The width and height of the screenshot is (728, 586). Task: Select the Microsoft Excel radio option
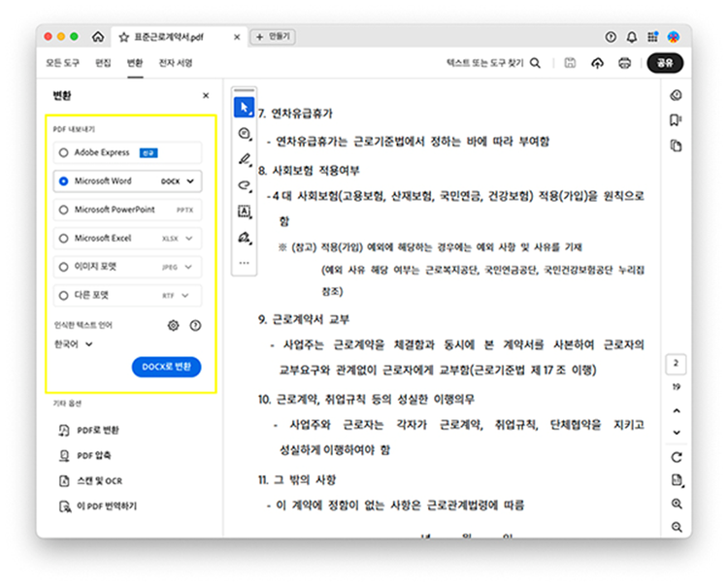pos(64,239)
